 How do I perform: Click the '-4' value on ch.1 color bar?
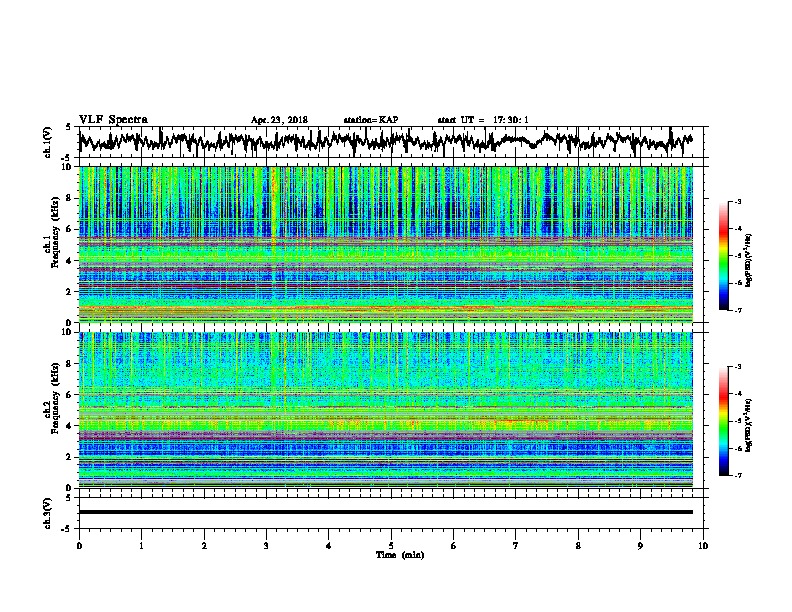[x=737, y=229]
